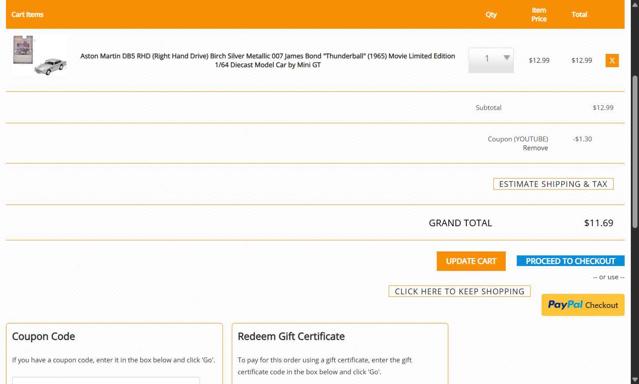Viewport: 639px width, 384px height.
Task: Click the scrollbar down arrow
Action: [635, 380]
